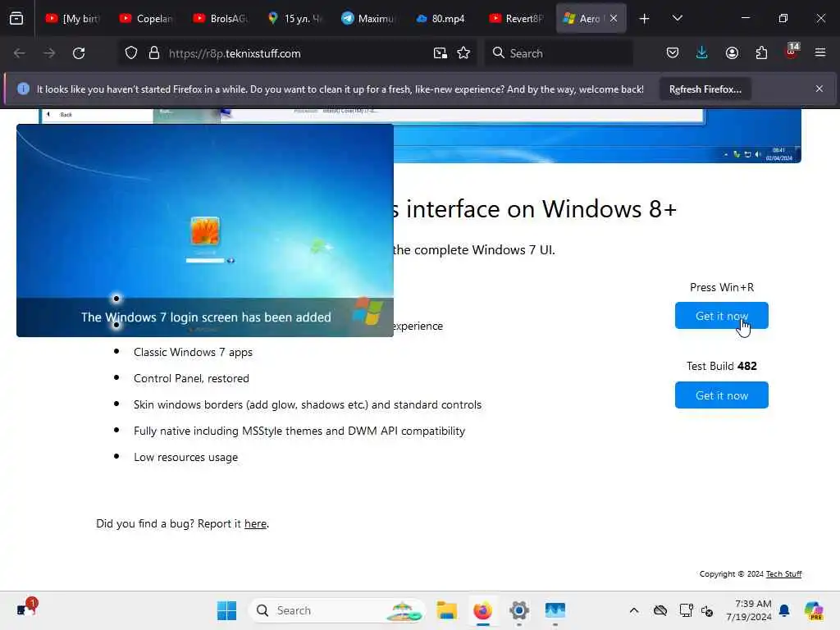
Task: Open the Firefox account icon
Action: 732,53
